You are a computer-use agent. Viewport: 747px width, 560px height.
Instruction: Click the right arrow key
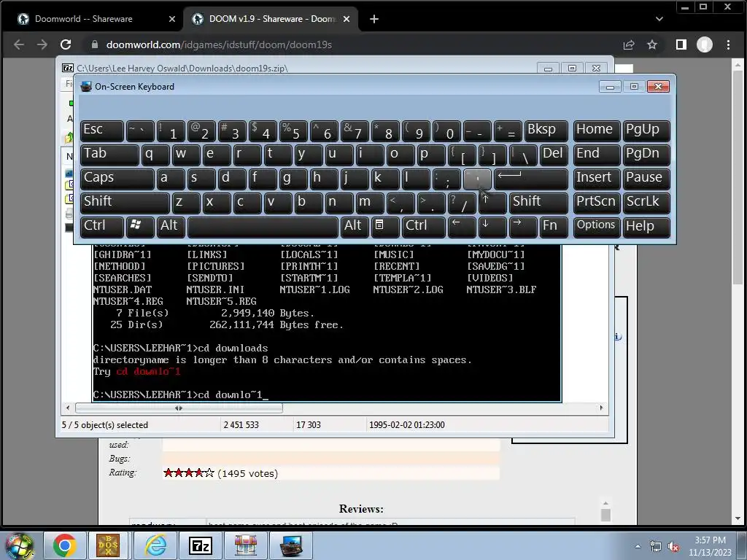pyautogui.click(x=522, y=226)
